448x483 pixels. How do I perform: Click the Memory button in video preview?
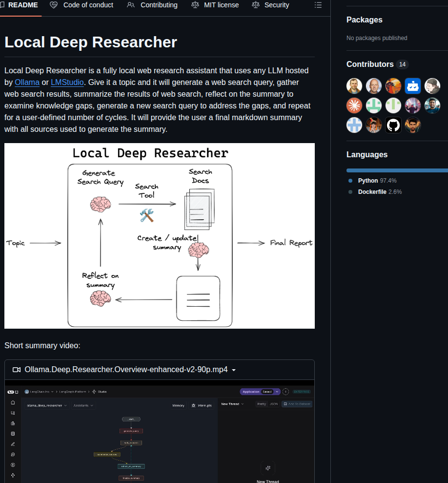178,405
